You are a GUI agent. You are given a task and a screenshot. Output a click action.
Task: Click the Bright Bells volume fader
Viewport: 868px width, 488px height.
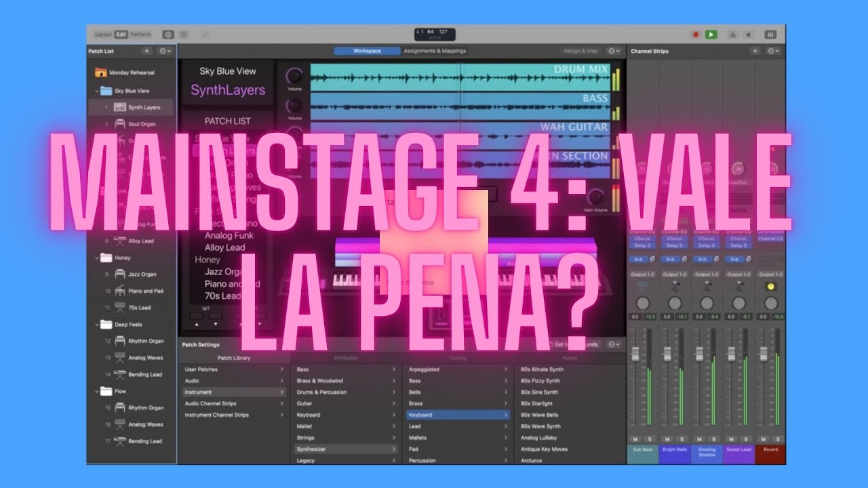click(x=667, y=354)
